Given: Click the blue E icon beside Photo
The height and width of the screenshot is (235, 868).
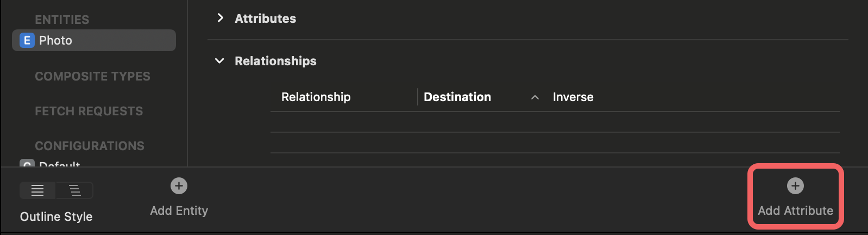Looking at the screenshot, I should pyautogui.click(x=27, y=40).
